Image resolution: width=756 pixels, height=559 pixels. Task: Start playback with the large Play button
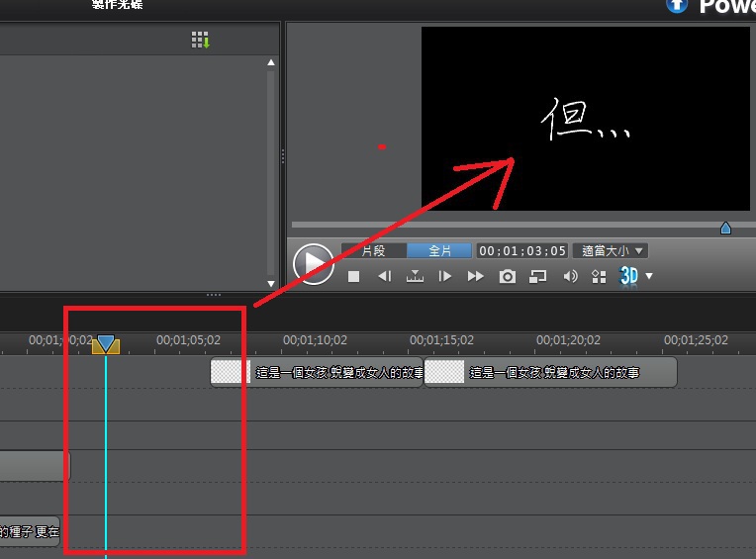314,263
